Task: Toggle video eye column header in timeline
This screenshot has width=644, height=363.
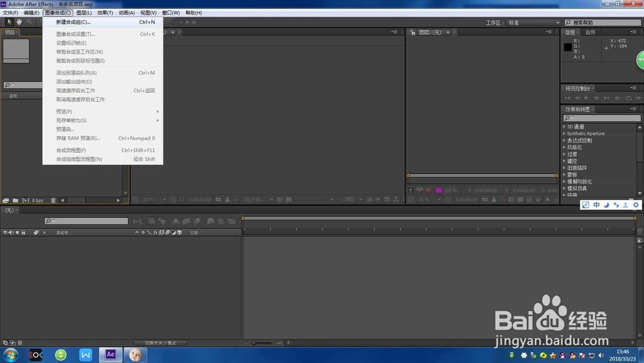Action: pos(5,232)
